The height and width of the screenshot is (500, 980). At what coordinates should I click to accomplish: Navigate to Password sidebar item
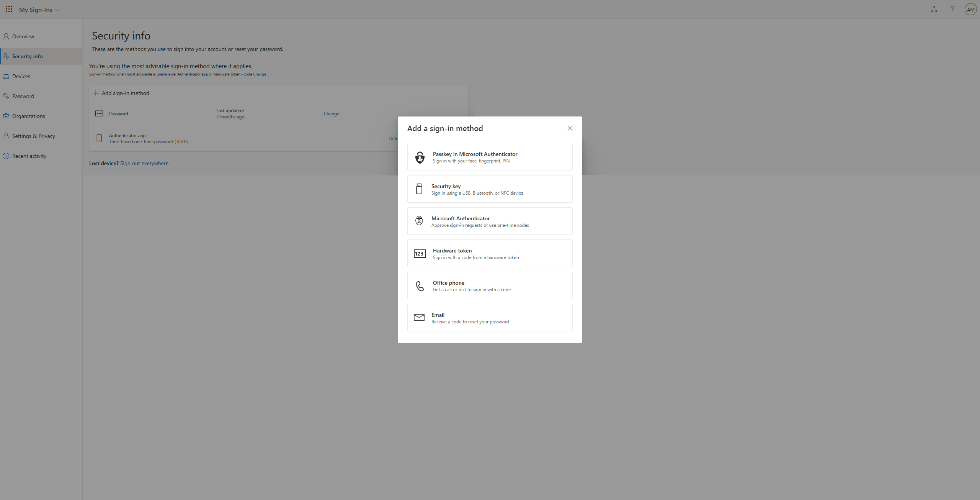pyautogui.click(x=23, y=96)
